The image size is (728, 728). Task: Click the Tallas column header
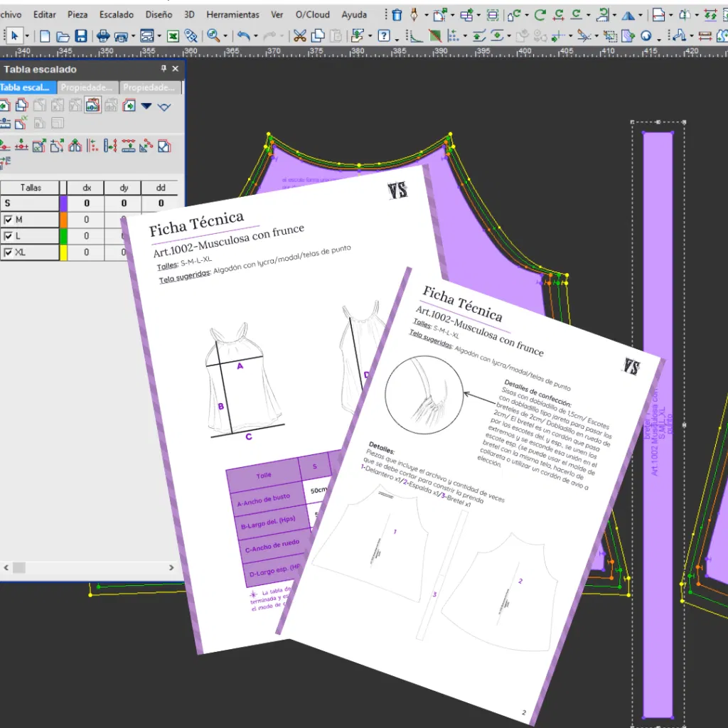click(x=31, y=188)
